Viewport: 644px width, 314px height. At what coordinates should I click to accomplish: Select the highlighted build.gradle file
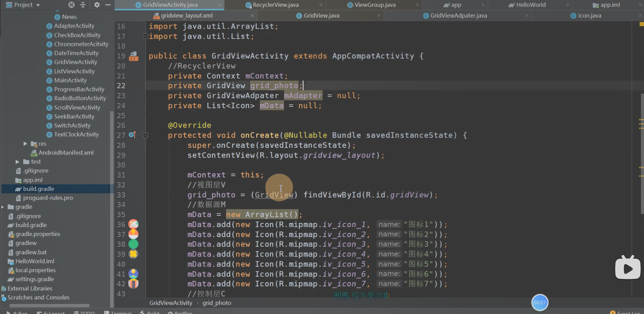coord(38,189)
